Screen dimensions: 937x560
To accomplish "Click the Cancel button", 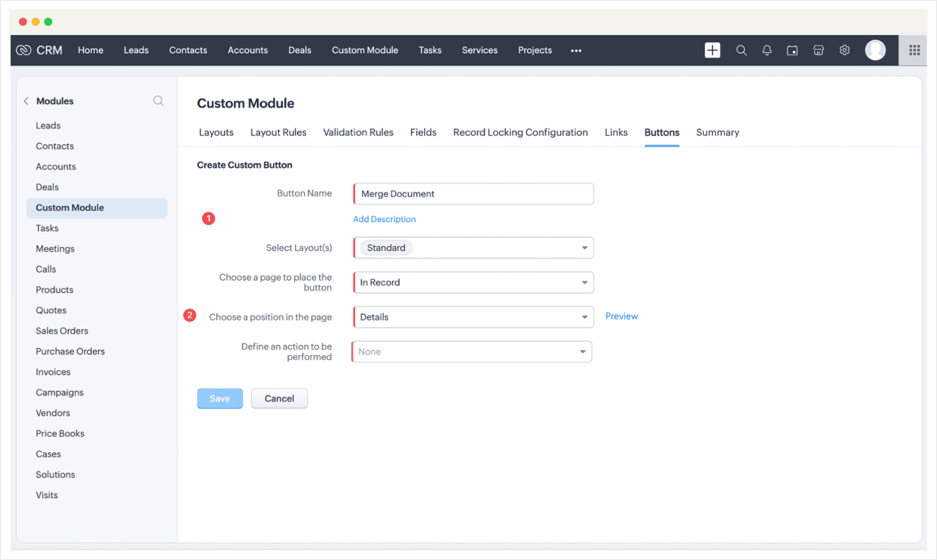I will [279, 398].
